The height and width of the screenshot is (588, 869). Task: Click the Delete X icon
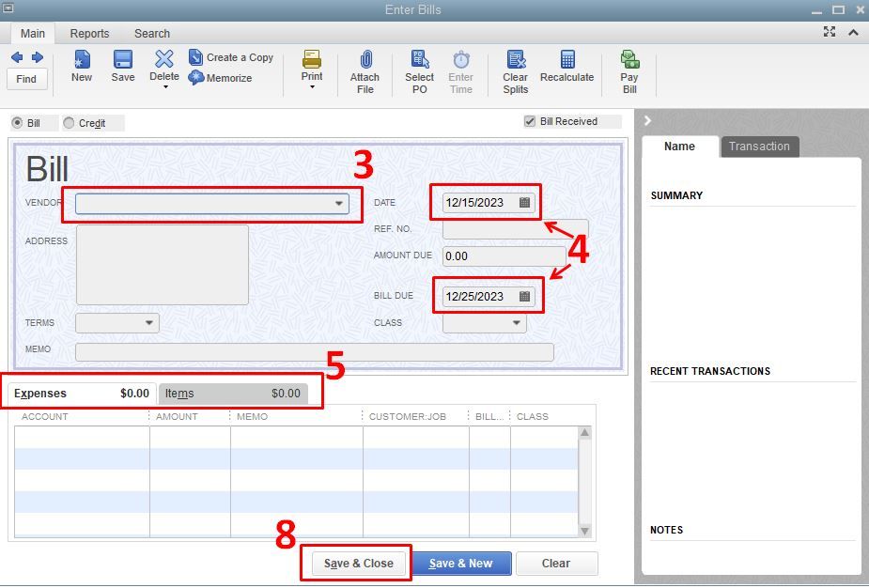pos(164,59)
